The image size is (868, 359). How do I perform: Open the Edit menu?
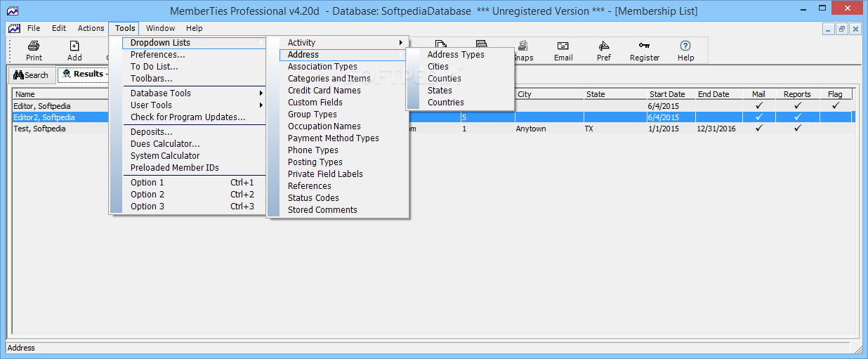point(59,28)
